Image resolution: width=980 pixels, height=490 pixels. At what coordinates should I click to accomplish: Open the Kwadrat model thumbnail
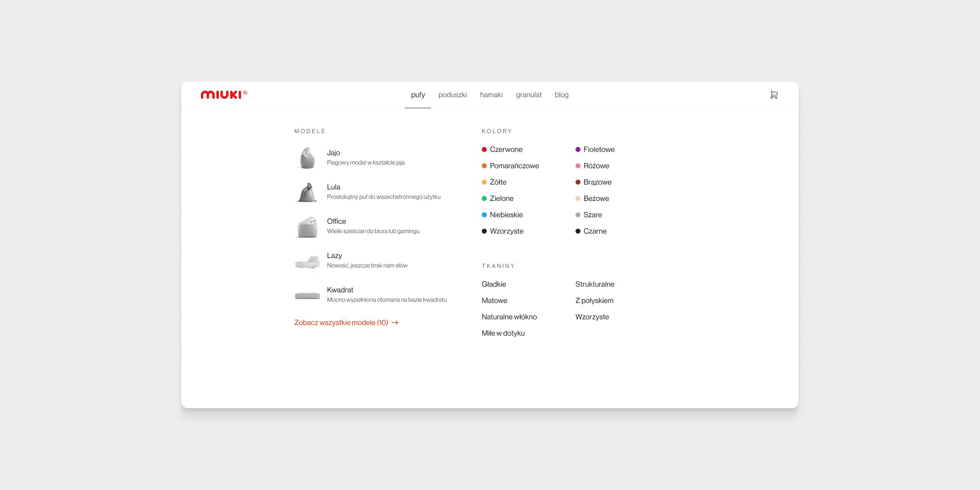point(307,295)
